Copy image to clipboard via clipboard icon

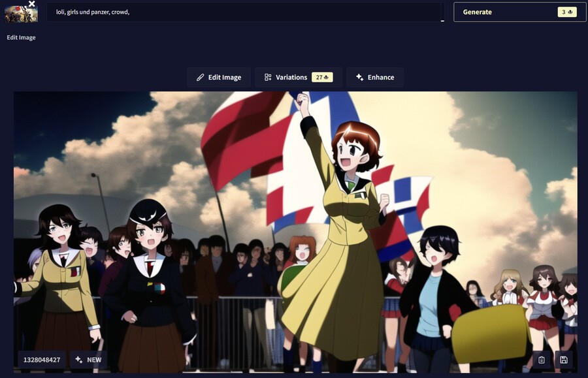click(x=541, y=360)
